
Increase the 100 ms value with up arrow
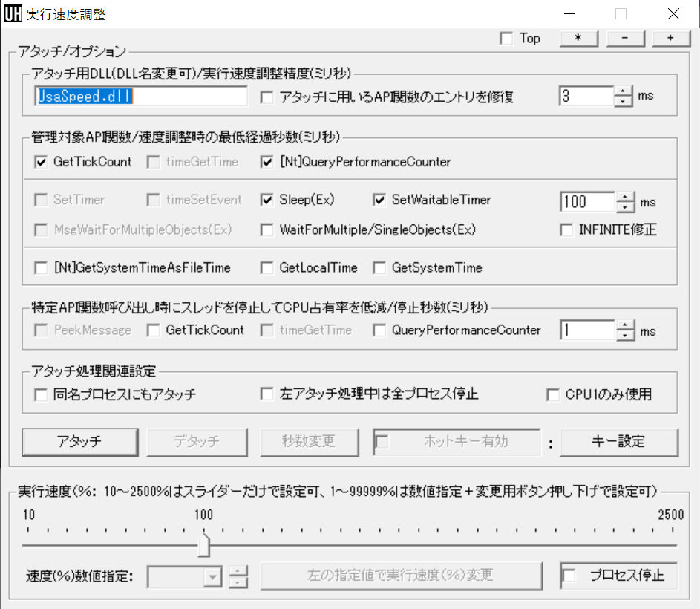[x=626, y=197]
